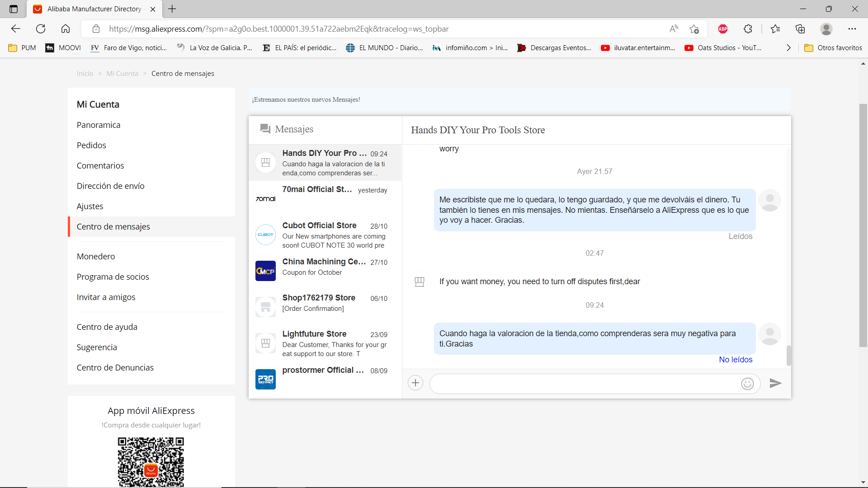Go to Inicio breadcrumb
868x488 pixels.
(x=85, y=74)
